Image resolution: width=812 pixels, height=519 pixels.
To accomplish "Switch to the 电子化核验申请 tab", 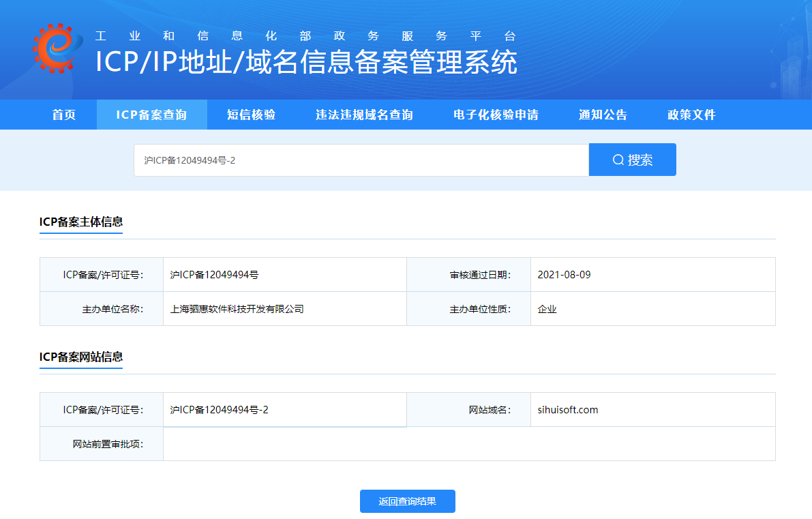I will [496, 115].
